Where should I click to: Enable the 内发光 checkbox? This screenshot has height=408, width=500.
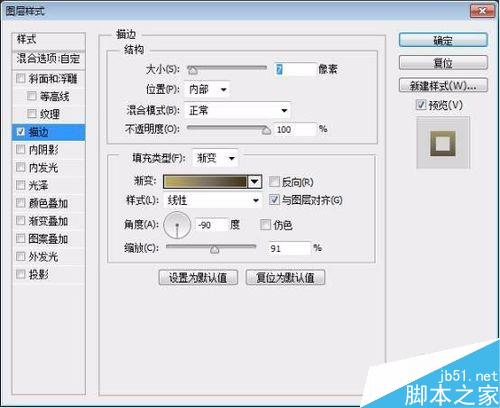point(21,167)
